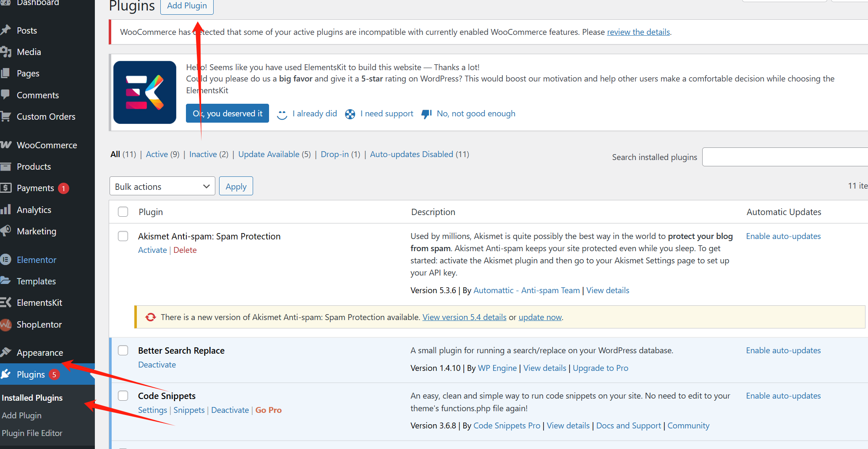
Task: Open the Appearance menu in sidebar
Action: click(x=39, y=353)
